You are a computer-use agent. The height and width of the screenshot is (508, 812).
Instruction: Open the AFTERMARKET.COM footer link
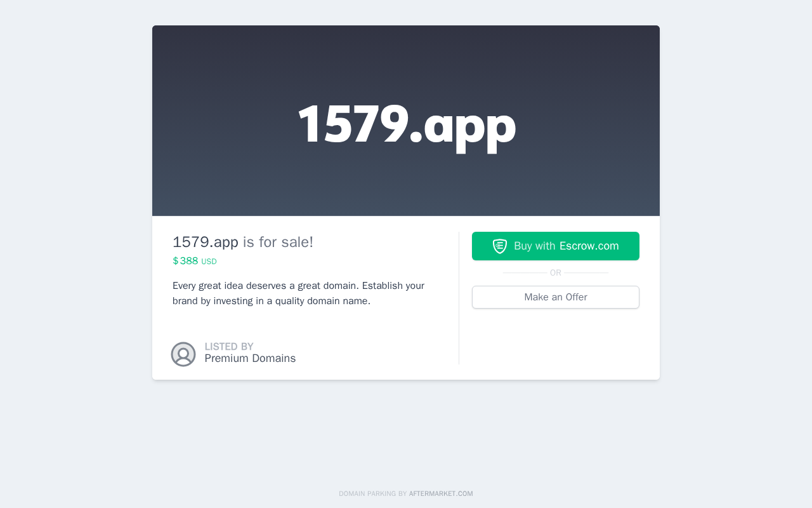[x=441, y=493]
